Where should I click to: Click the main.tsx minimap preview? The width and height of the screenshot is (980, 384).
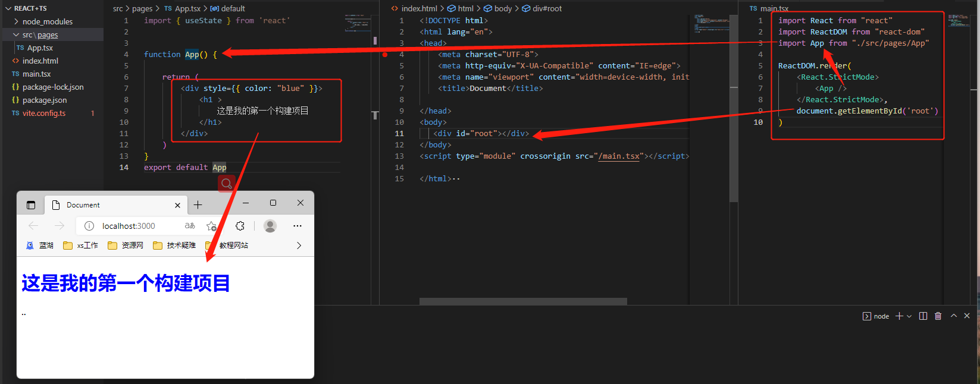point(958,20)
